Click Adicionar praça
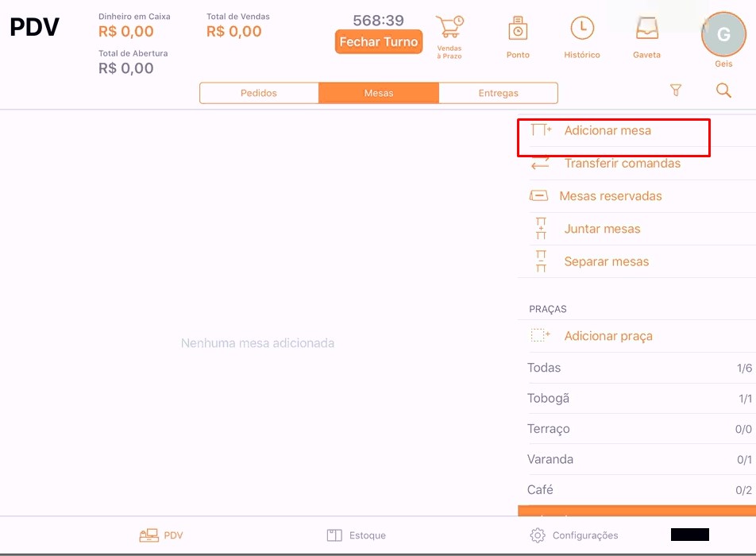This screenshot has height=556, width=756. coord(608,336)
